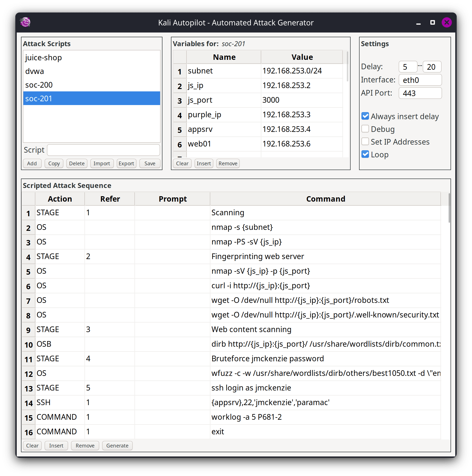Screen dimensions: 472x476
Task: Maximize the Kali Autopilot window
Action: [x=432, y=22]
